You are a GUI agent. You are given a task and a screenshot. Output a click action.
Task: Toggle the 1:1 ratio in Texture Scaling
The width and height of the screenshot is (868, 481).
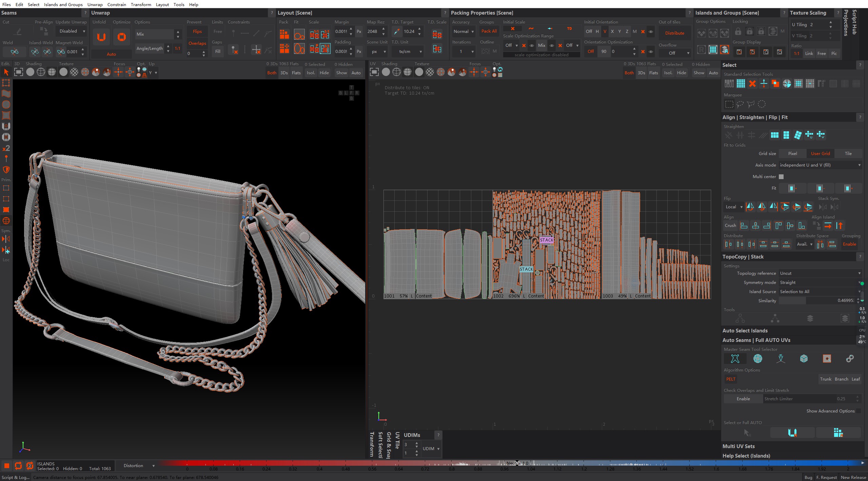coord(796,54)
